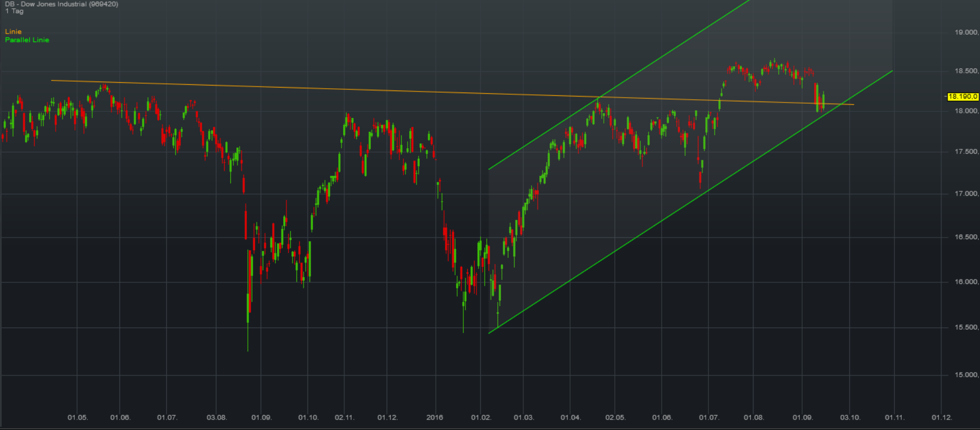The width and height of the screenshot is (980, 430).
Task: Click the 01.08. date axis label
Action: coord(754,417)
